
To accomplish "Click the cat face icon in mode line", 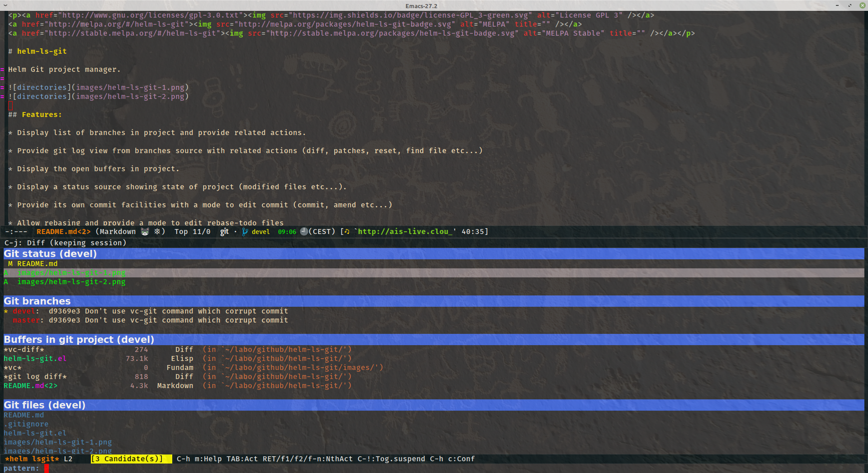I will coord(145,232).
